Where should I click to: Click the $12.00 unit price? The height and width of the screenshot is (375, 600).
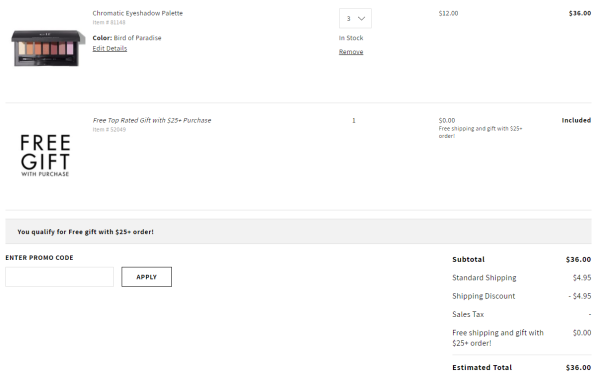(448, 13)
